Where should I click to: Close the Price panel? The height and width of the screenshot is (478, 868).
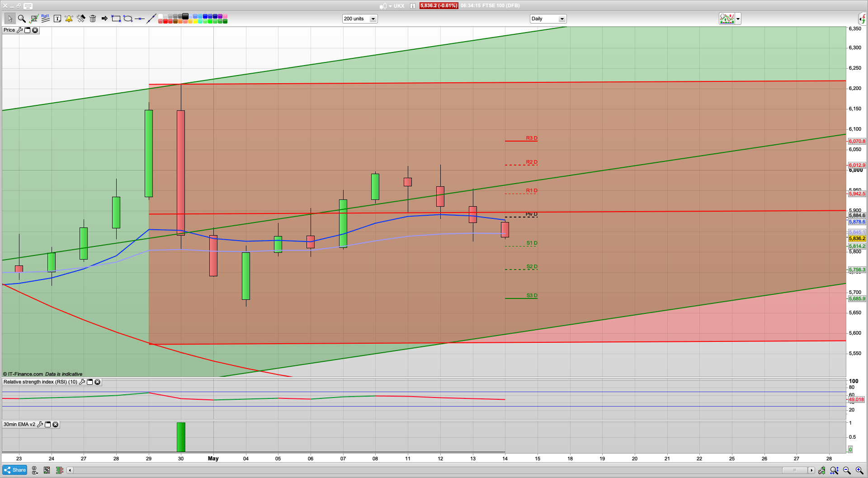coord(35,30)
